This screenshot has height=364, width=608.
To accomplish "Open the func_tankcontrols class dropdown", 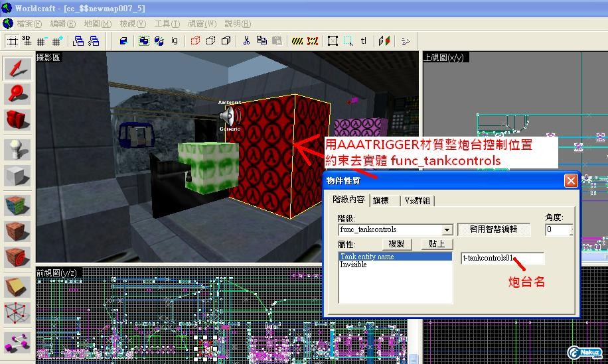I will (447, 230).
